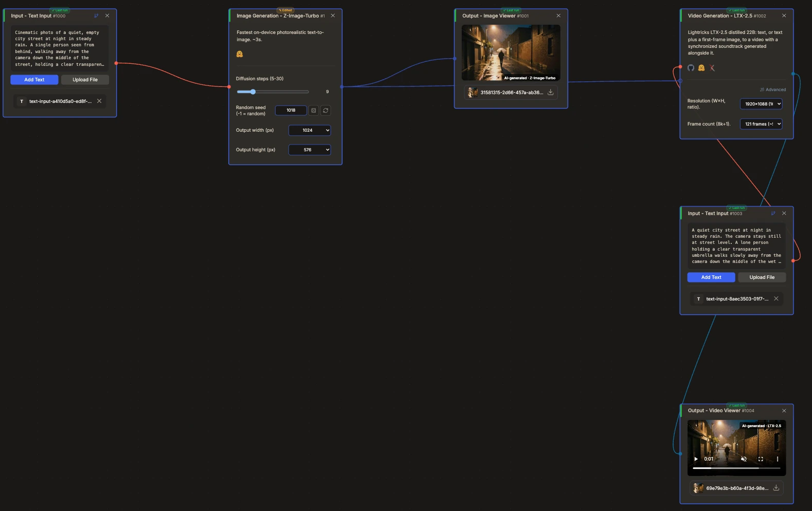This screenshot has height=511, width=812.
Task: Open the generated image preview in Image Viewer
Action: click(511, 52)
